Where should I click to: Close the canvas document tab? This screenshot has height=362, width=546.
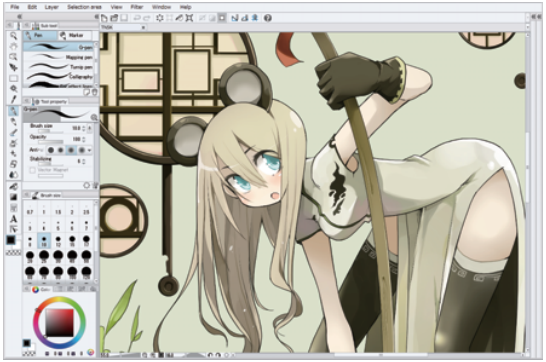[x=143, y=27]
